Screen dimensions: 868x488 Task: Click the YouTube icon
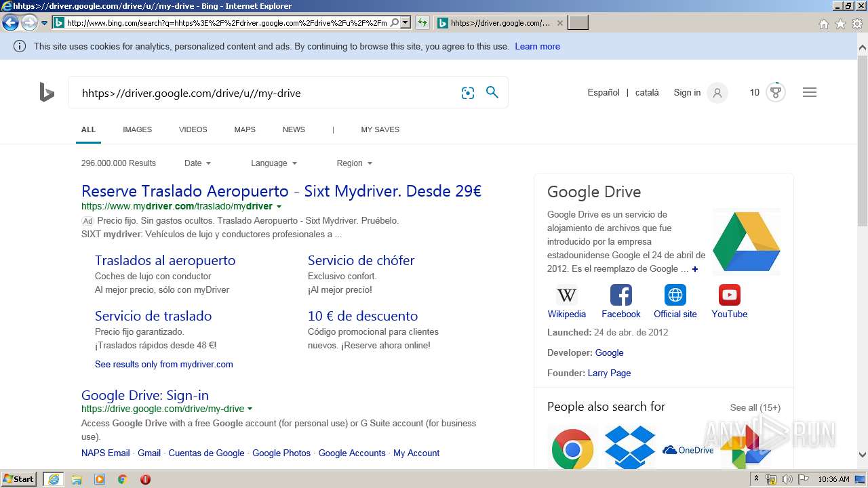coord(730,295)
